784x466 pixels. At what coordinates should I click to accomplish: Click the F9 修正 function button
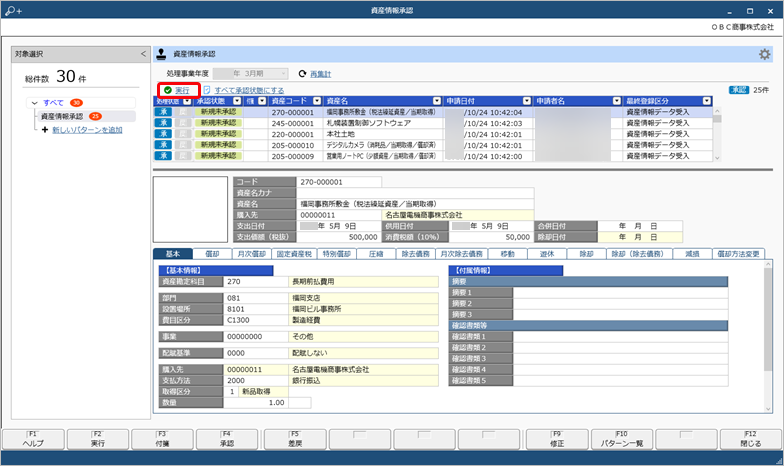pyautogui.click(x=557, y=439)
